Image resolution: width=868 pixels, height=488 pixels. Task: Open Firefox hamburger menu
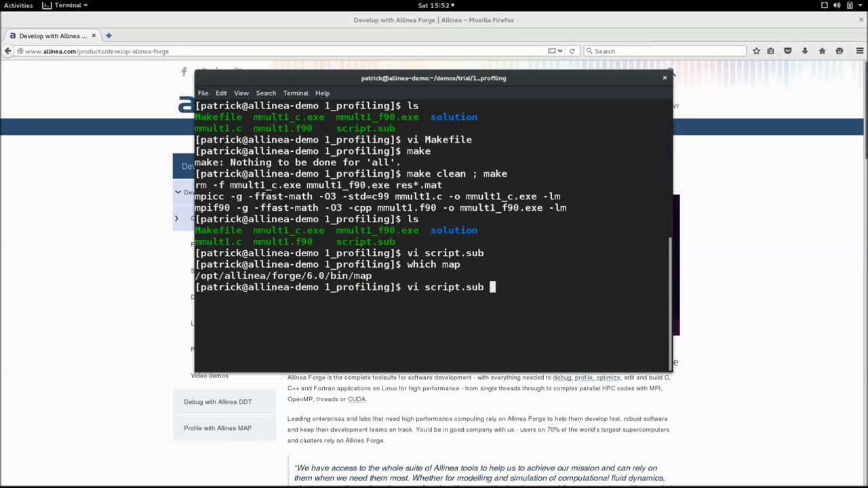860,51
